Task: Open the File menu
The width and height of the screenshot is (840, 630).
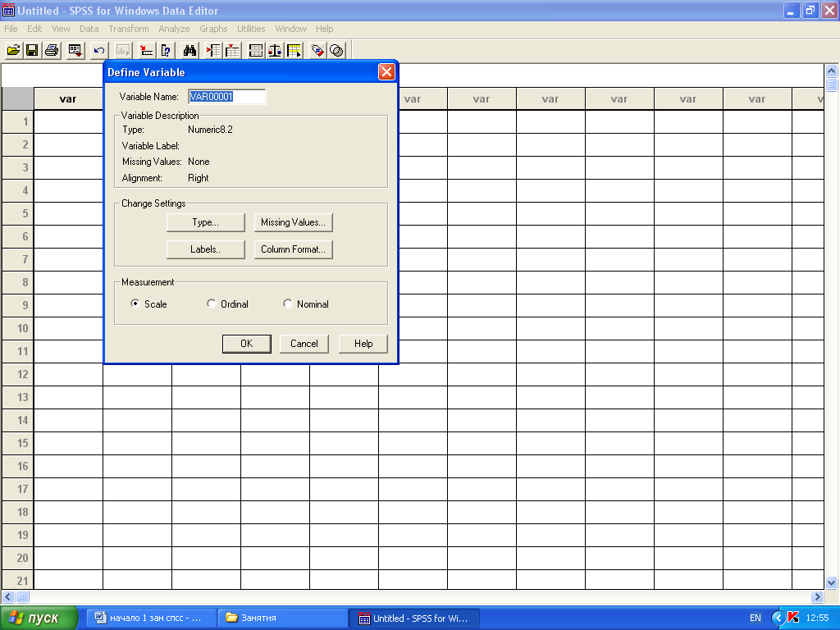Action: coord(11,29)
